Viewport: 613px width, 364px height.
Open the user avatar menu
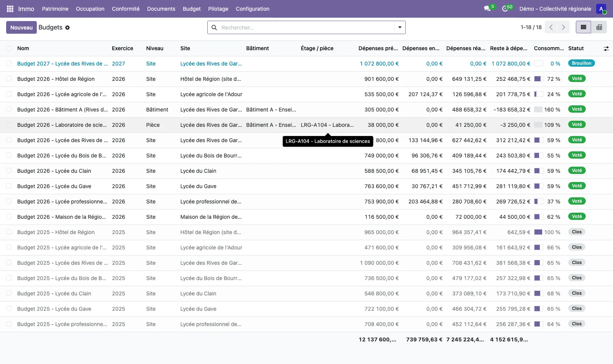(601, 9)
